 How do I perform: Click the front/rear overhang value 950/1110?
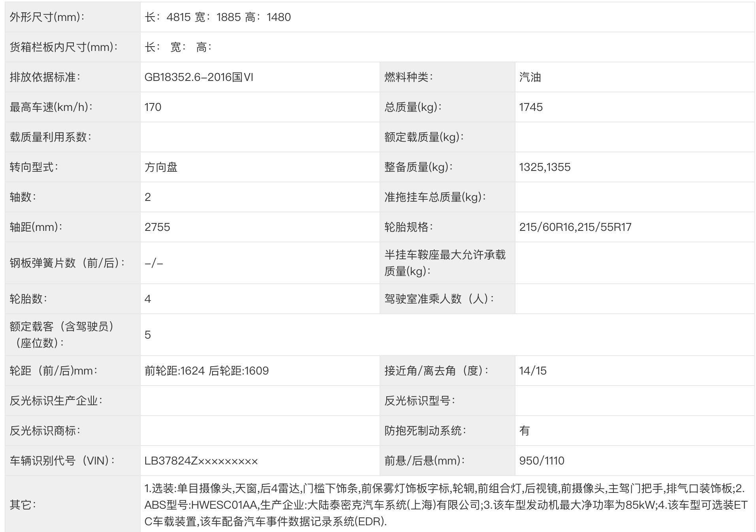click(x=542, y=461)
